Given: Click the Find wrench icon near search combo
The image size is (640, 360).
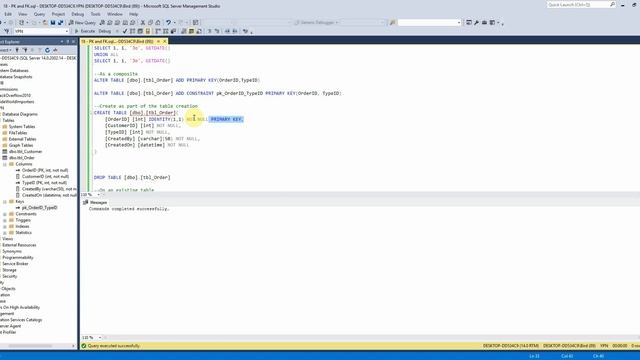Looking at the screenshot, I should pos(393,22).
